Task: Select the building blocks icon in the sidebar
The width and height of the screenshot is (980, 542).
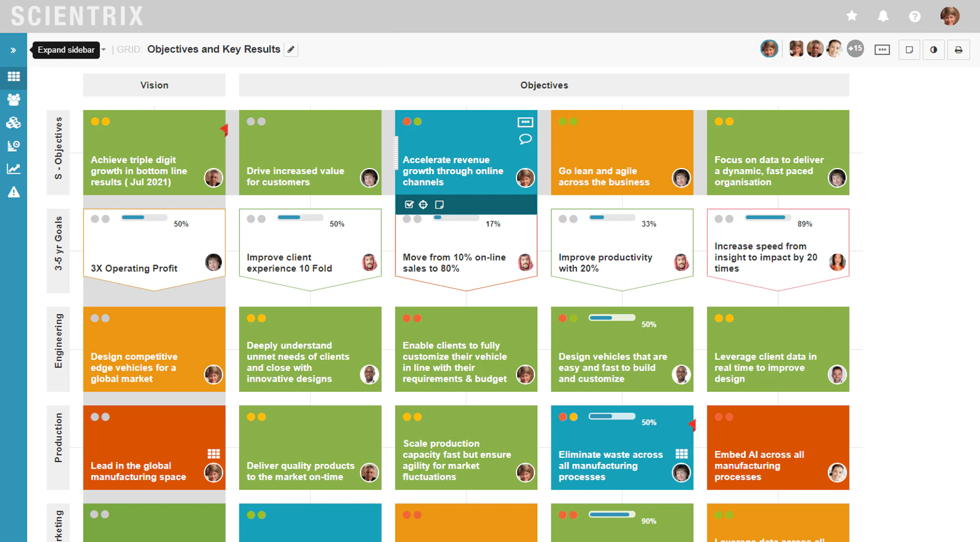Action: 14,122
